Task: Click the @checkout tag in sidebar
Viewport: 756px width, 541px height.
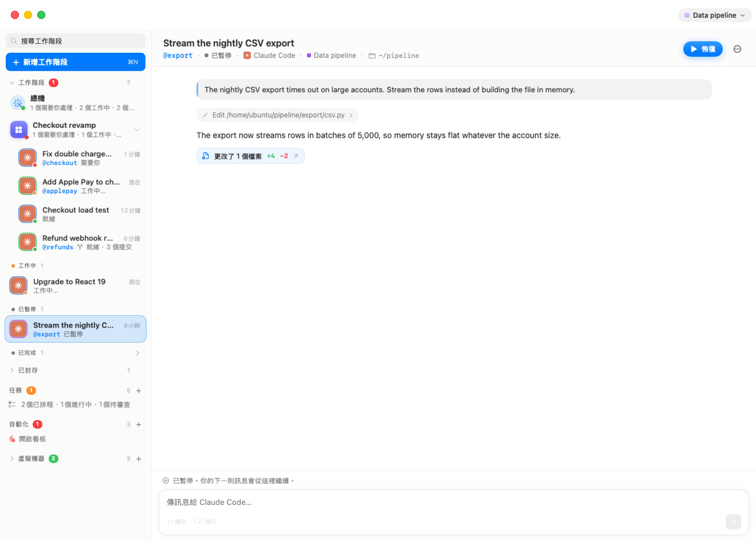Action: (60, 163)
